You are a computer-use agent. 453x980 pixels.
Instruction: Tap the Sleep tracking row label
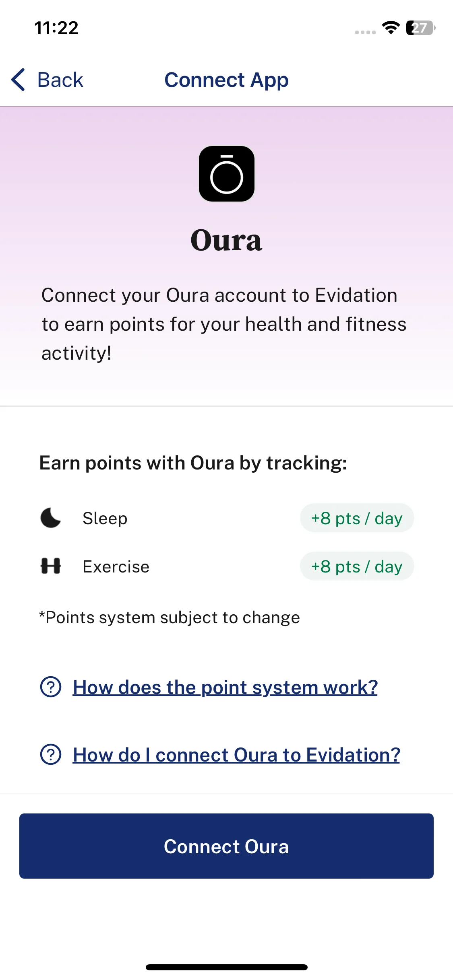[105, 518]
